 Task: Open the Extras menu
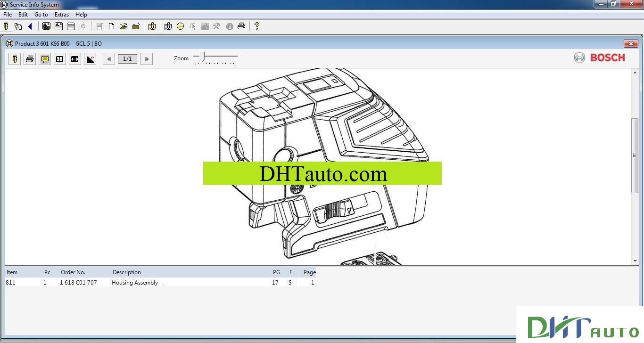click(x=62, y=15)
